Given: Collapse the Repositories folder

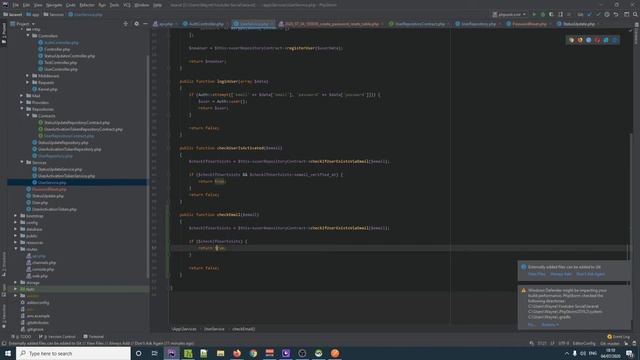Looking at the screenshot, I should 22,109.
